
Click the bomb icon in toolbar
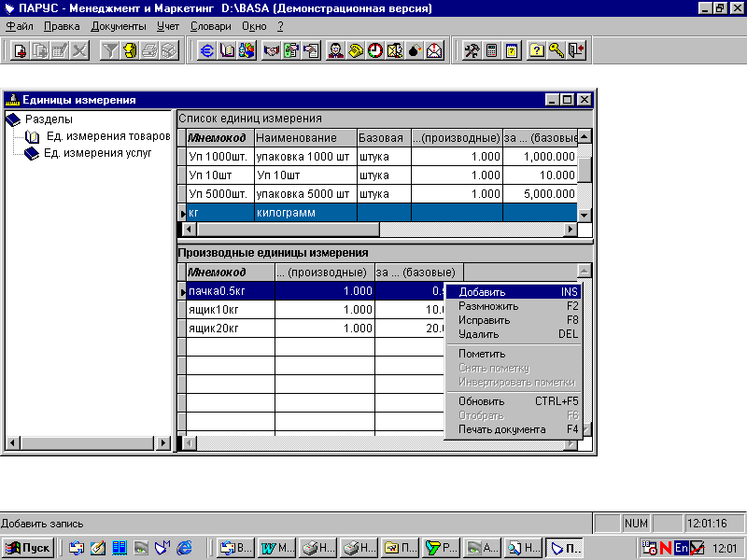coord(415,51)
